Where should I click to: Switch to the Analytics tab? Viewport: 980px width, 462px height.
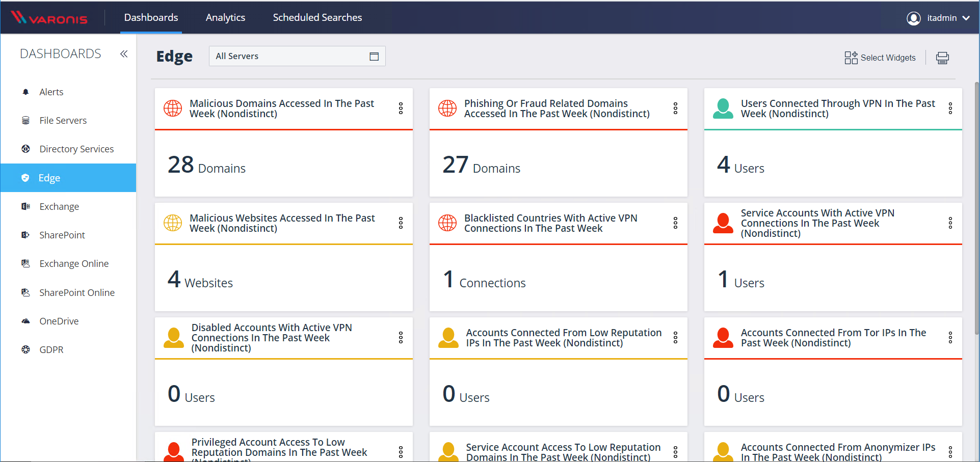click(x=225, y=18)
